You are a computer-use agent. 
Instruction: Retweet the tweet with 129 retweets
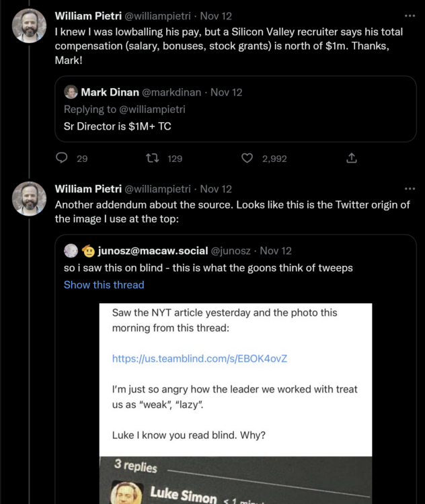[153, 159]
